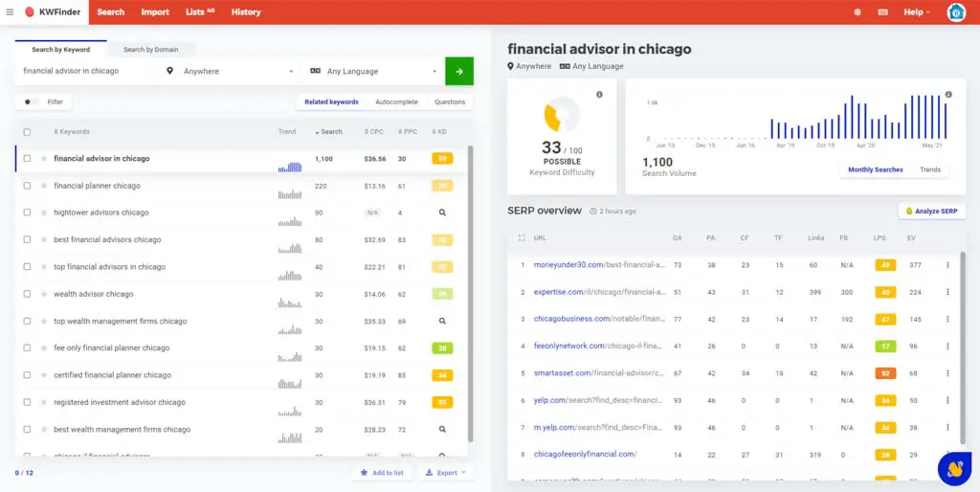
Task: Open the chat support widget
Action: click(x=954, y=469)
